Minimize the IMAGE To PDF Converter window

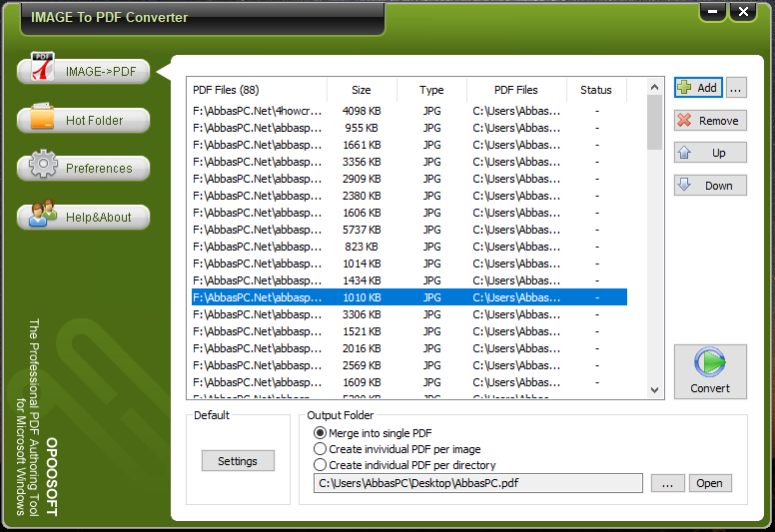(x=712, y=12)
